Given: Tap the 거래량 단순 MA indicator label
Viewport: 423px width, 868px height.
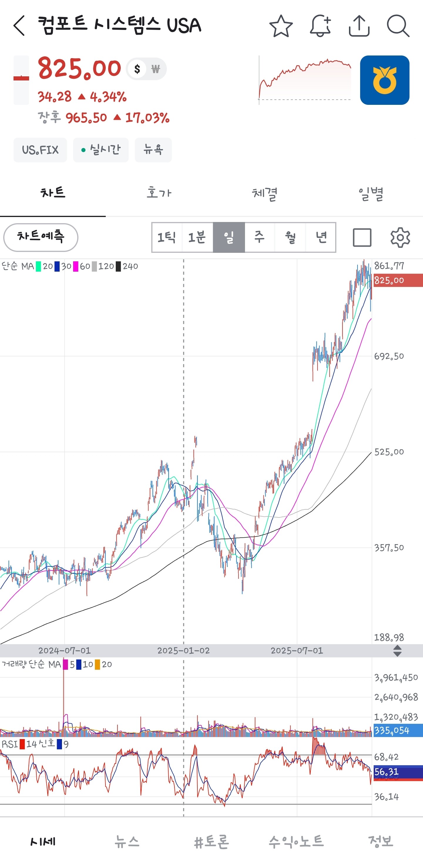Looking at the screenshot, I should 31,664.
